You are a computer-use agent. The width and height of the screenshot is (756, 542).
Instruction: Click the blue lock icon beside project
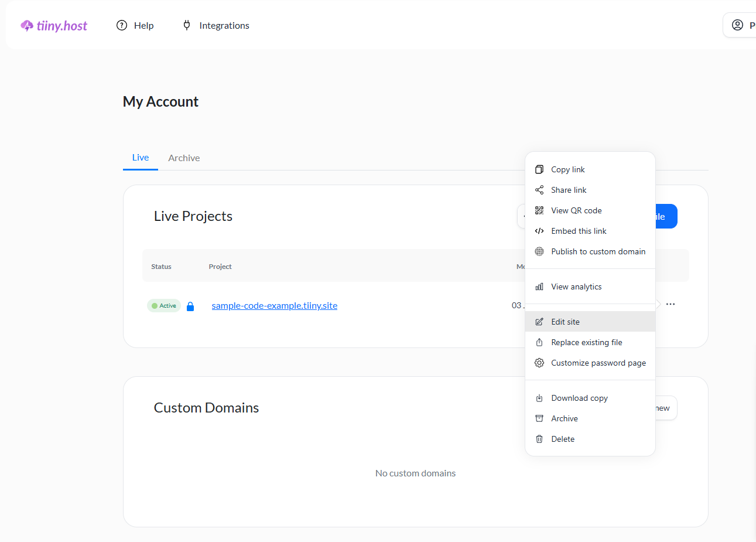190,306
